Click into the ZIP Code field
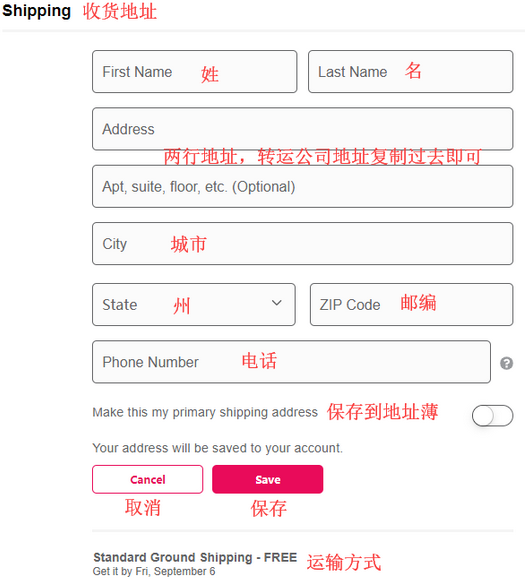Screen dimensions: 529x583 412,305
